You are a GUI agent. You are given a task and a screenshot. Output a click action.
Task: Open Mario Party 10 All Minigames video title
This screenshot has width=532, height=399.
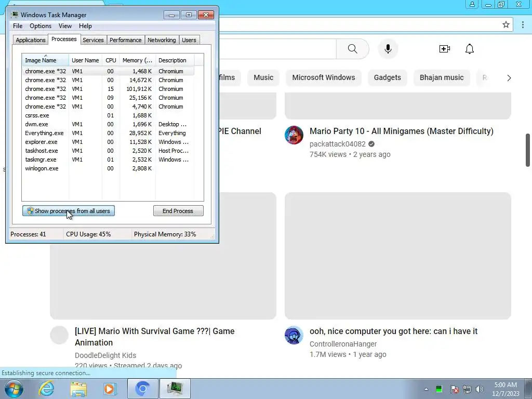(402, 131)
